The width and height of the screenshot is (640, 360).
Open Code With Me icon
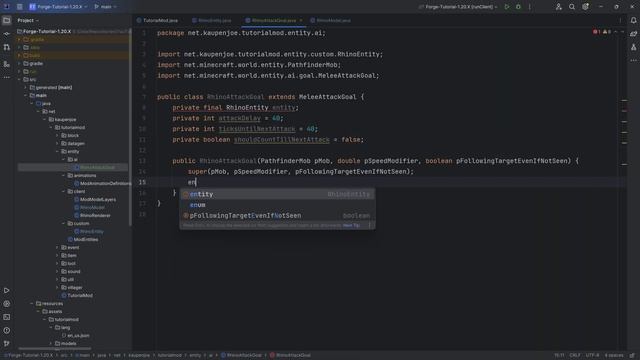[559, 7]
